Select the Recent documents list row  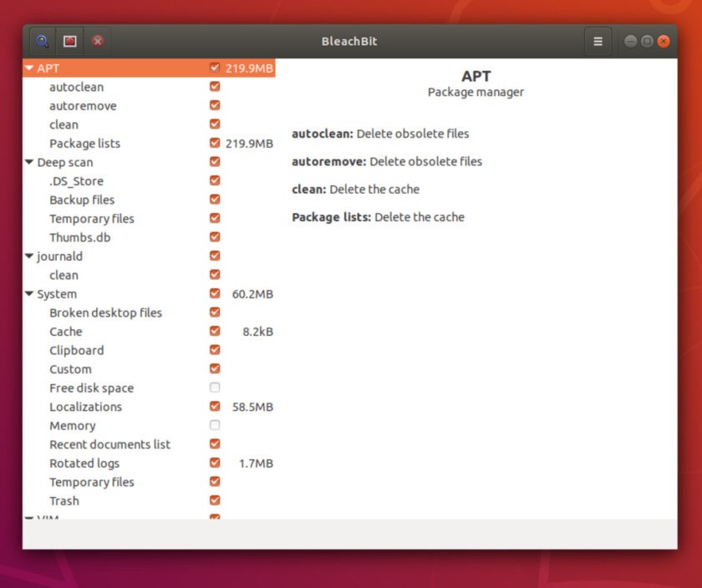149,444
